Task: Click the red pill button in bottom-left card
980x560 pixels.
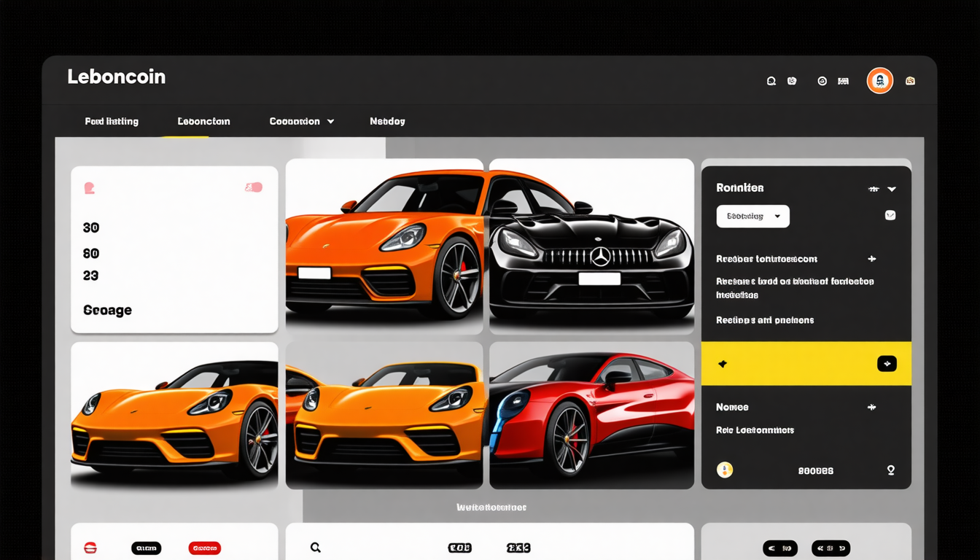Action: pos(205,548)
